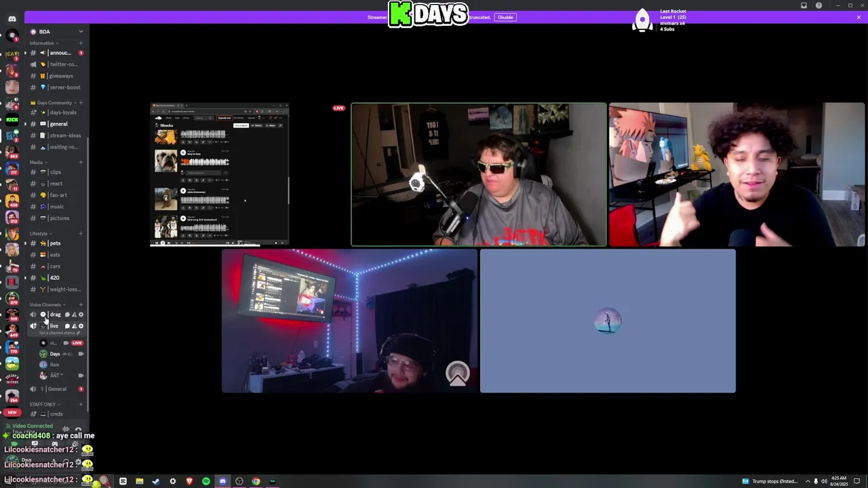The image size is (868, 488).
Task: Dismiss the streamer mode notice
Action: point(859,17)
